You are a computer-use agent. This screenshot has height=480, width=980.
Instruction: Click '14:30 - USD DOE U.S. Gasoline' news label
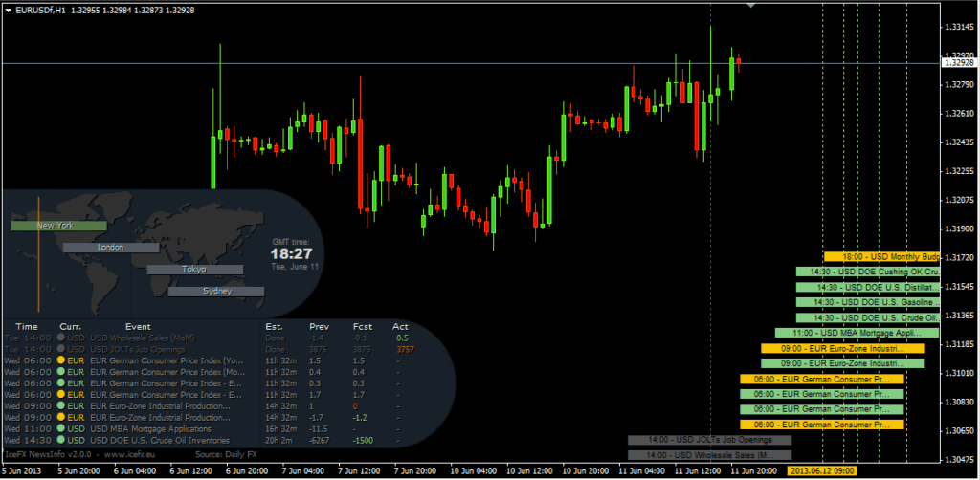(x=867, y=302)
